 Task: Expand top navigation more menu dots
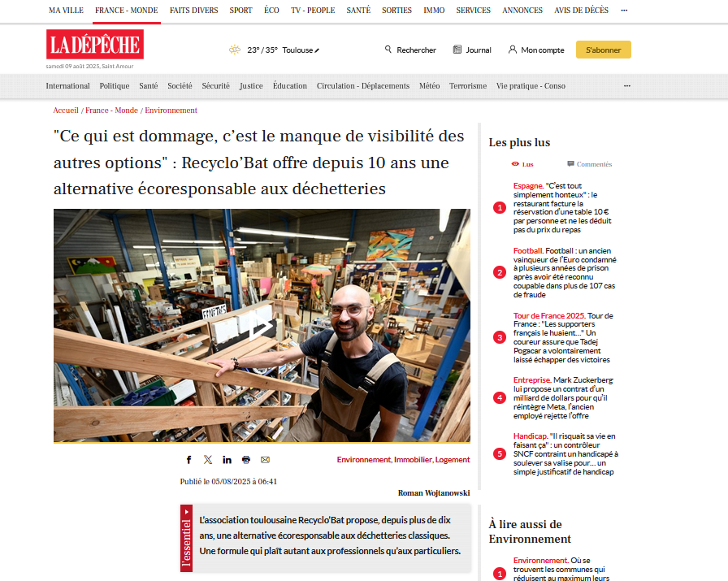pyautogui.click(x=624, y=11)
